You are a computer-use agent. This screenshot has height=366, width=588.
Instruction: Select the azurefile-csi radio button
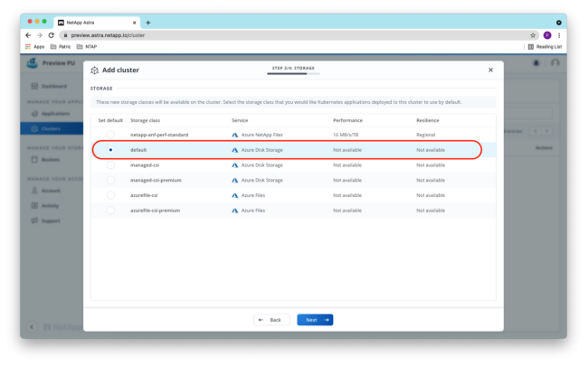(110, 195)
